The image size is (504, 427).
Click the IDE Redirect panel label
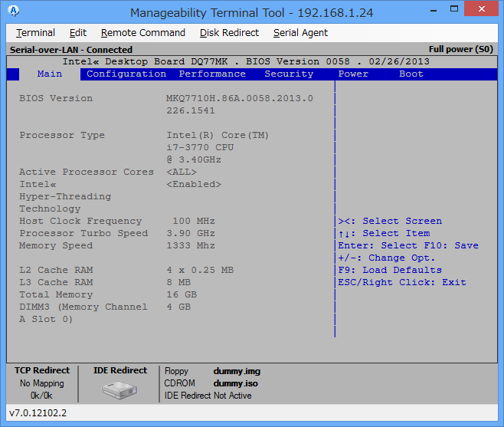(x=120, y=371)
